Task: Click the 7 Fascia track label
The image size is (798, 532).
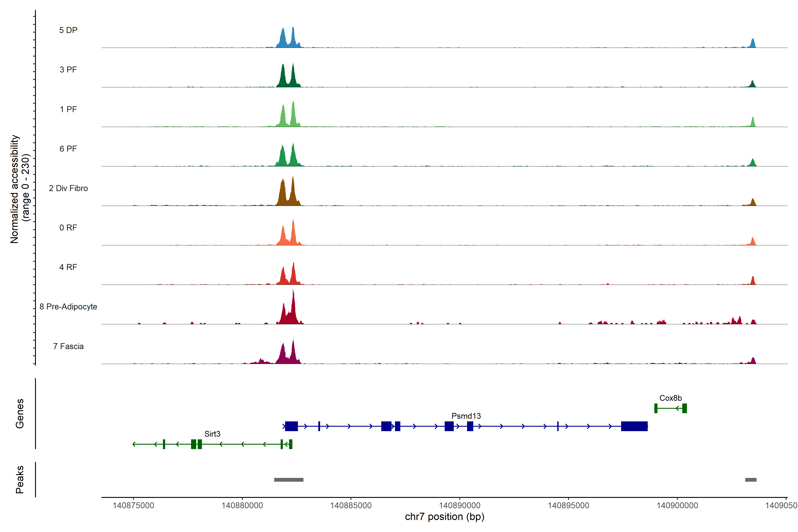Action: pos(68,346)
